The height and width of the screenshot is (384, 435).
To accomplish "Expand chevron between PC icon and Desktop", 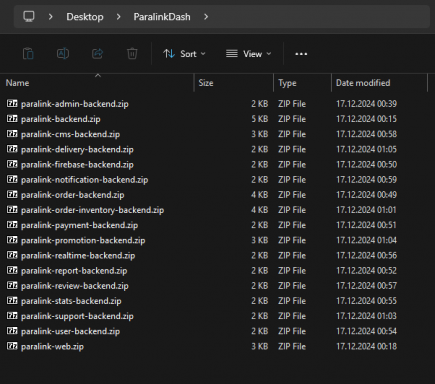I will (51, 17).
